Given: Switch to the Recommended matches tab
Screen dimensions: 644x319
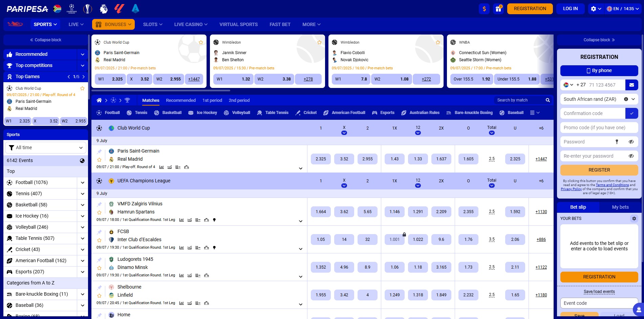Looking at the screenshot, I should click(x=181, y=100).
